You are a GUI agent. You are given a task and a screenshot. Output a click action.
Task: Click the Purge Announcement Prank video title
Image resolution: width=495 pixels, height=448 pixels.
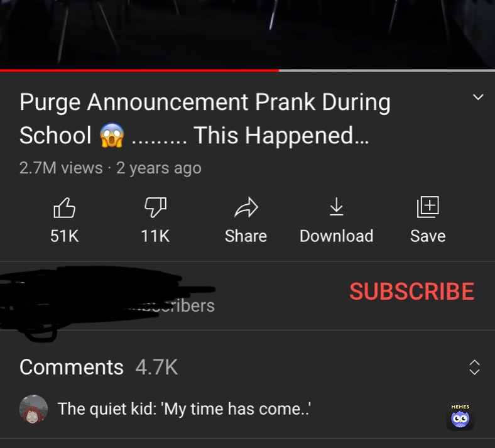tap(205, 119)
